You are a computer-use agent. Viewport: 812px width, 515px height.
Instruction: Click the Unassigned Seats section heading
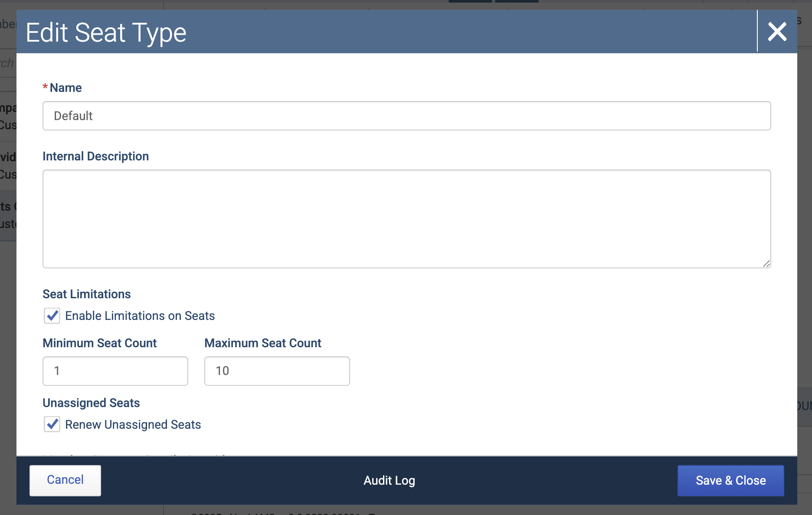(91, 403)
